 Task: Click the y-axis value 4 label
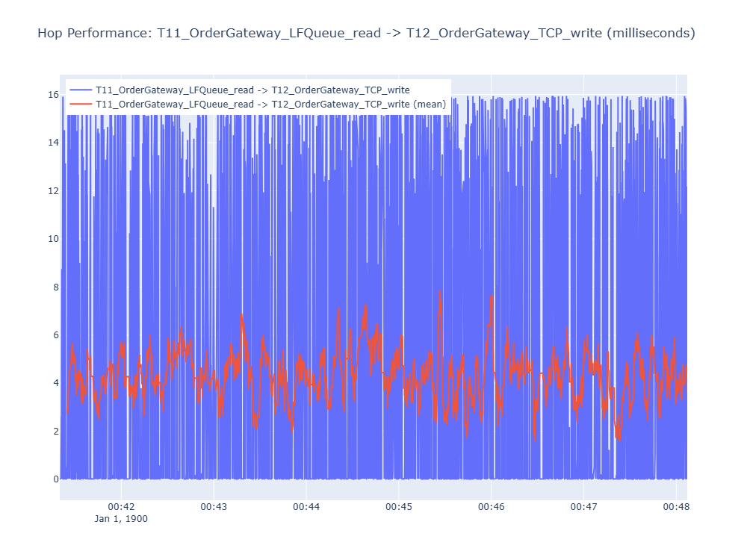(x=56, y=383)
